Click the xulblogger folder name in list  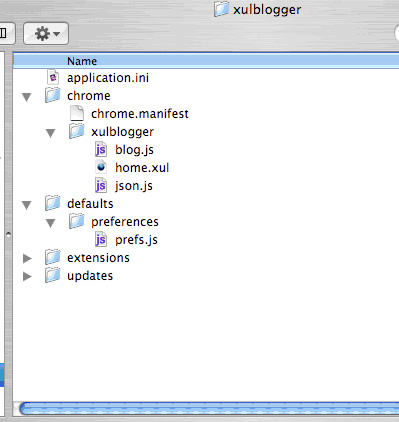pyautogui.click(x=122, y=132)
